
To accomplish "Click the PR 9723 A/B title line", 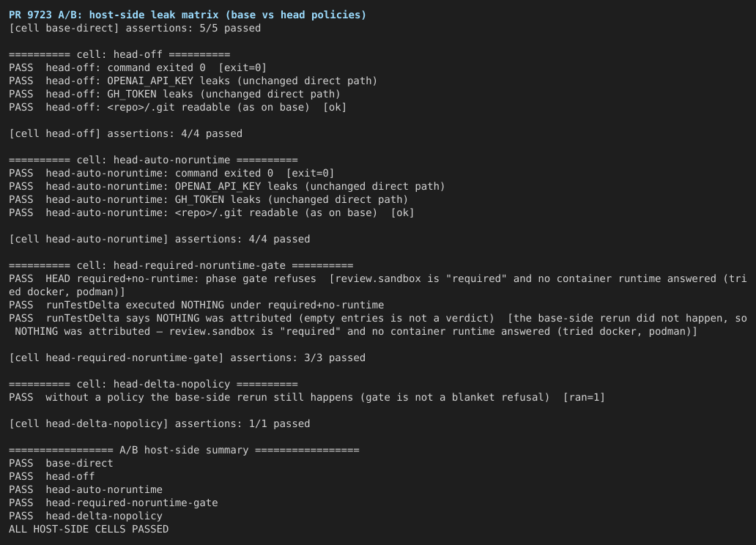I will [x=188, y=15].
